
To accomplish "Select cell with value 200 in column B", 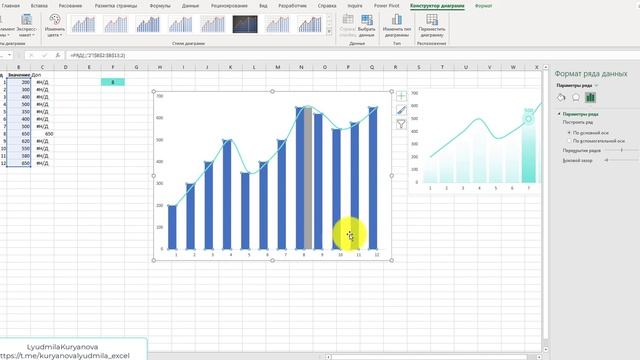I will [x=19, y=82].
